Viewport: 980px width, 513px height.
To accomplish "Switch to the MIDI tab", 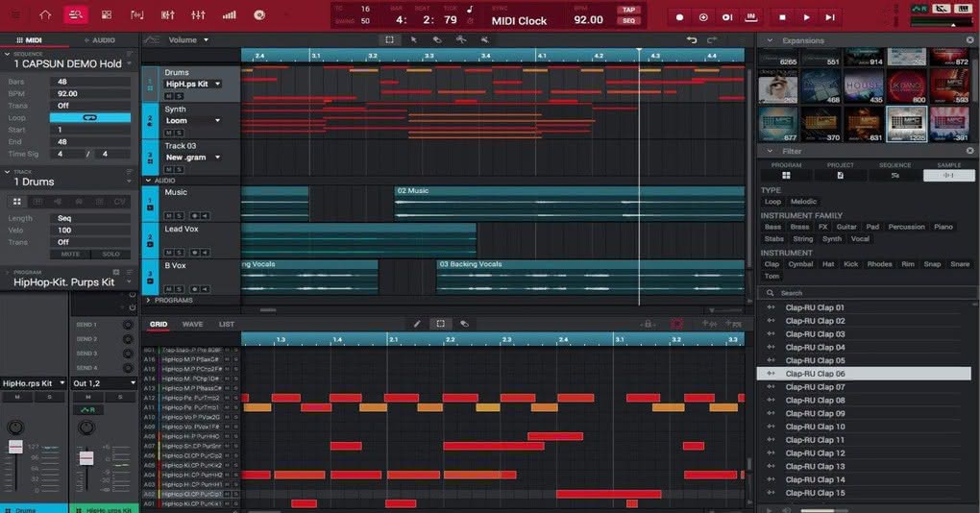I will coord(30,40).
